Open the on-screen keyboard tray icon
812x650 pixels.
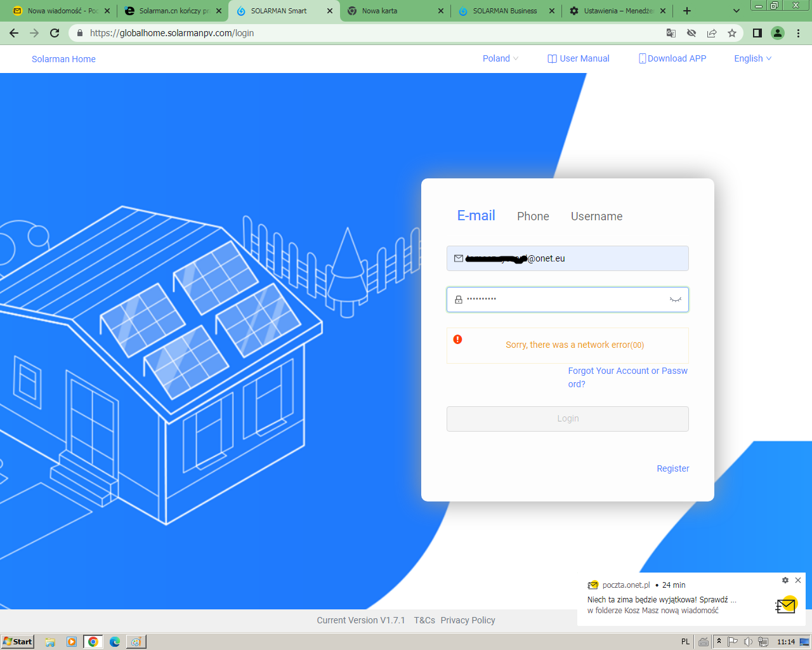[x=704, y=642]
